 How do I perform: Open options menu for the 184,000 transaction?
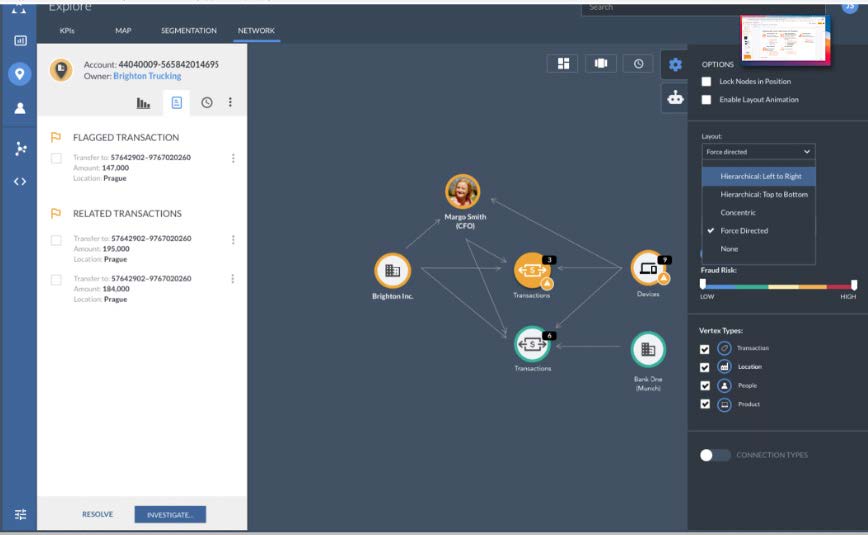(232, 279)
